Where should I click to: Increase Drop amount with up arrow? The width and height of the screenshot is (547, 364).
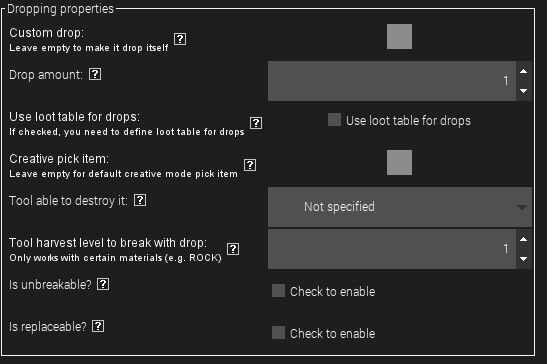click(523, 71)
